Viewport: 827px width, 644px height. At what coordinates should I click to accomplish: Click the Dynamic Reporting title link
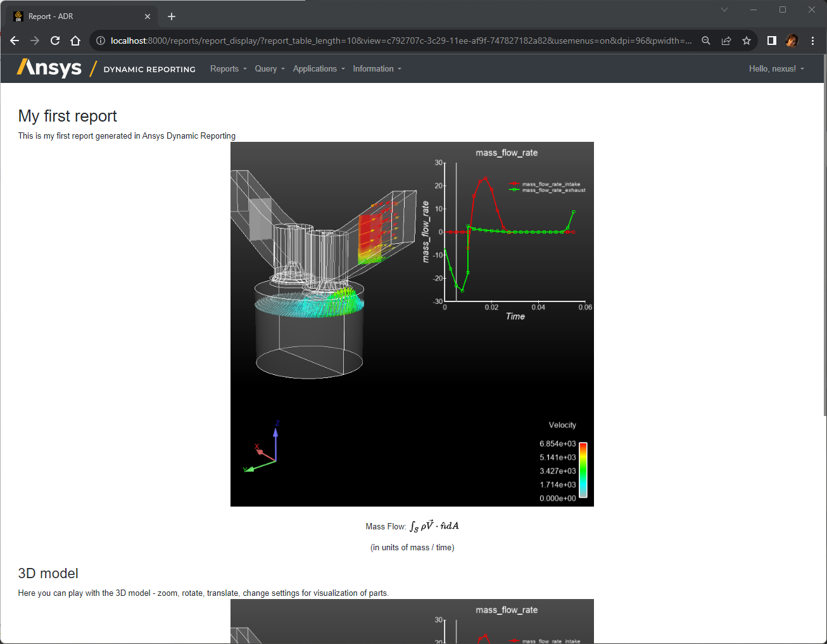pyautogui.click(x=149, y=70)
